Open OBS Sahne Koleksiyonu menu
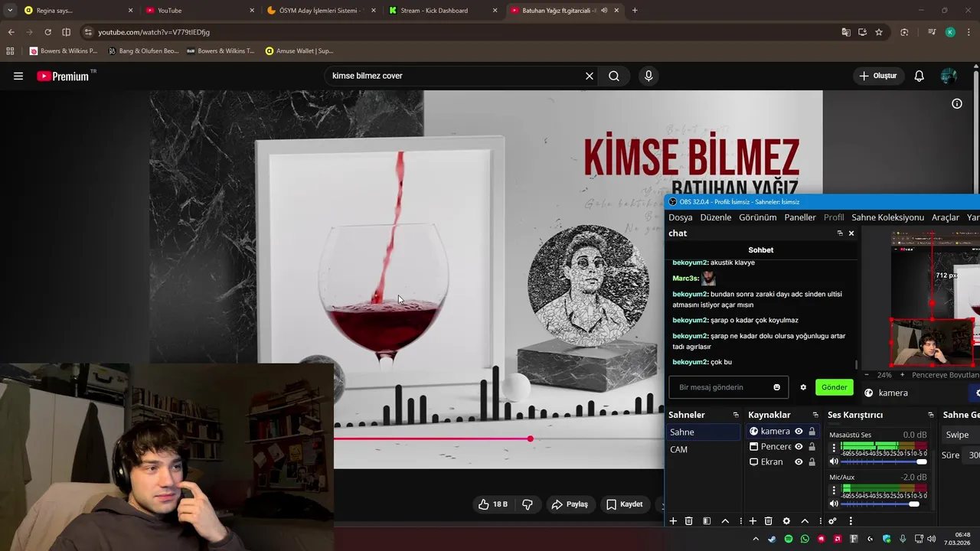This screenshot has height=551, width=980. [888, 217]
